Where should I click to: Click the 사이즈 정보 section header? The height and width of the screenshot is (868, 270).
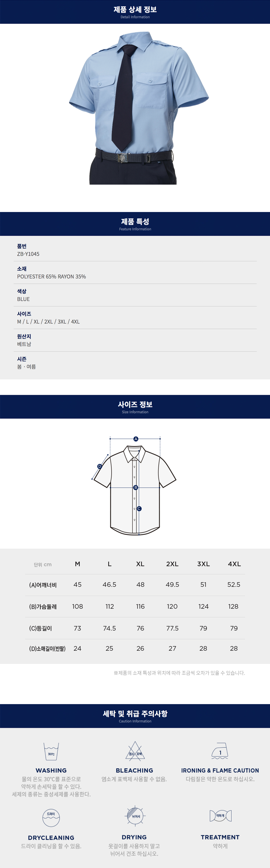click(x=135, y=407)
